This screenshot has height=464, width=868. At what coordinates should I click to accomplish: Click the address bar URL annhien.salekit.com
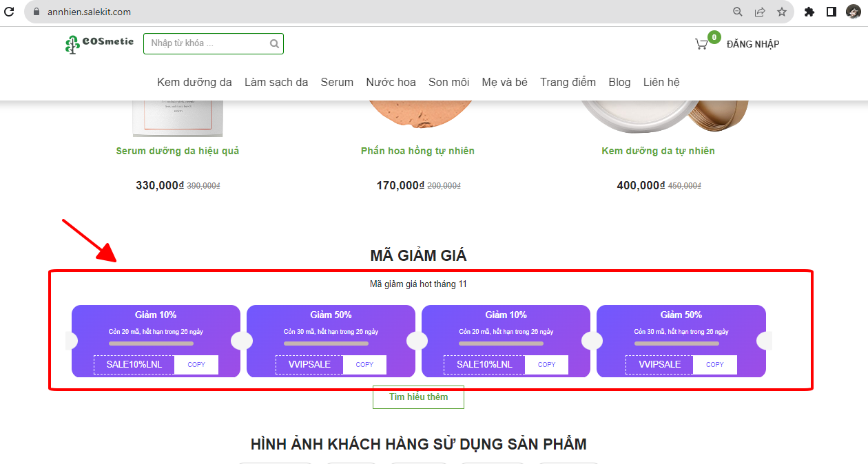(x=89, y=12)
